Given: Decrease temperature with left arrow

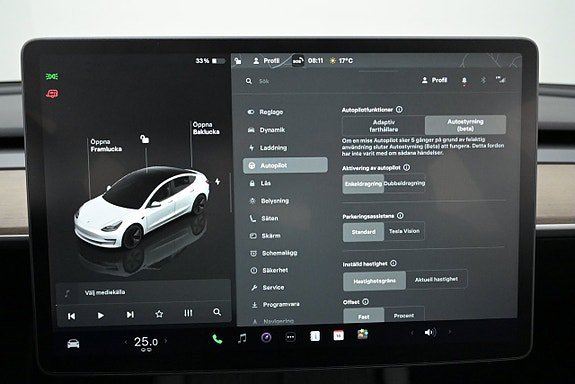Looking at the screenshot, I should tap(126, 342).
